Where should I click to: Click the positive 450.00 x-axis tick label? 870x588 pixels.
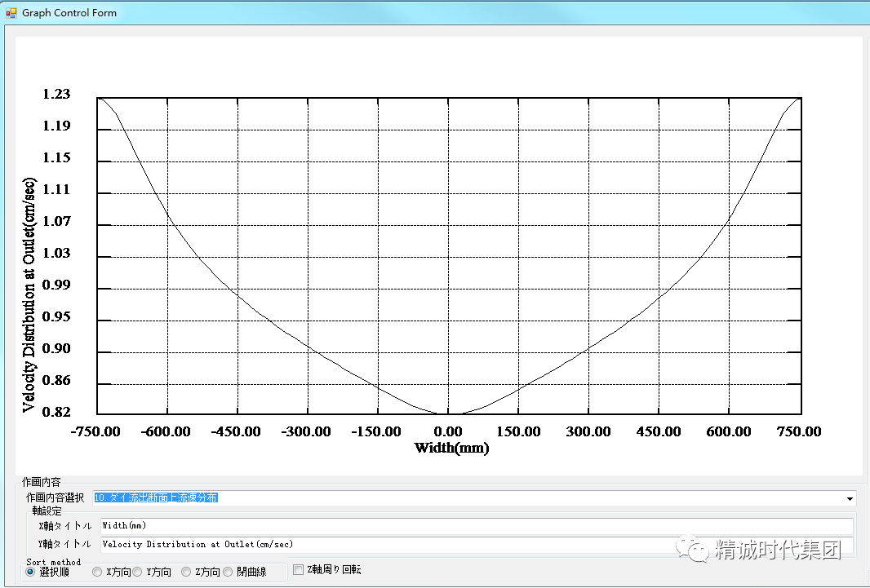pos(659,431)
